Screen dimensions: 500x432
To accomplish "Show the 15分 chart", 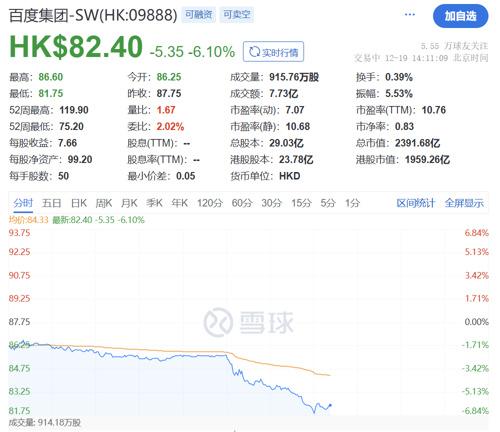I will (301, 203).
